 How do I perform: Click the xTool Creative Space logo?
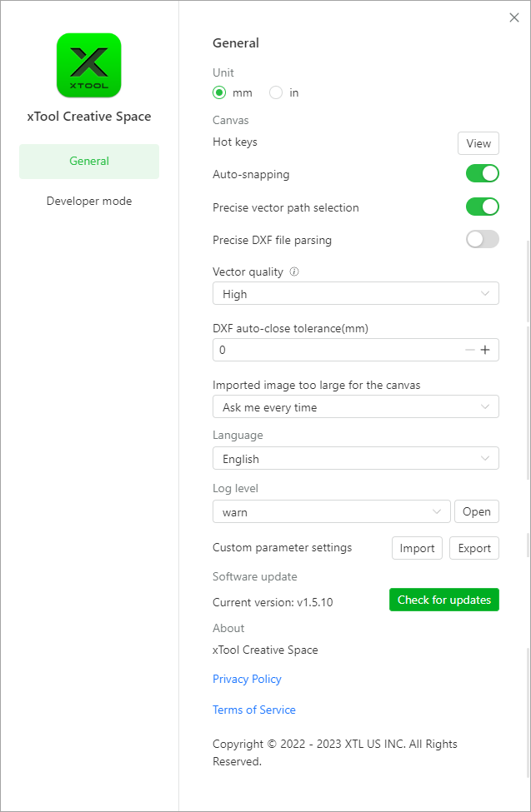88,65
